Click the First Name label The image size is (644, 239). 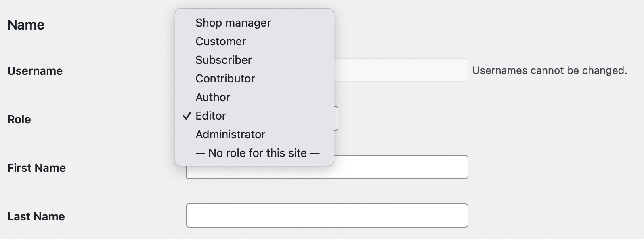pos(37,168)
